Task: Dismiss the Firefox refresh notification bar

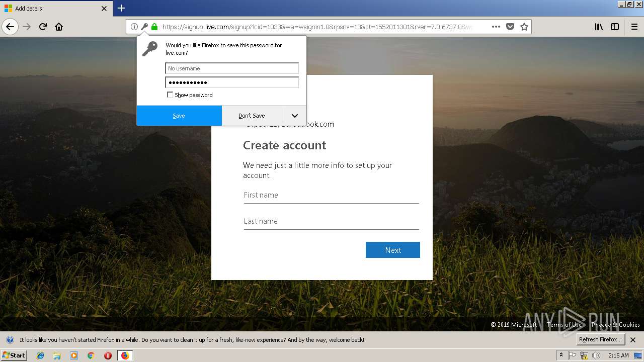Action: 633,340
